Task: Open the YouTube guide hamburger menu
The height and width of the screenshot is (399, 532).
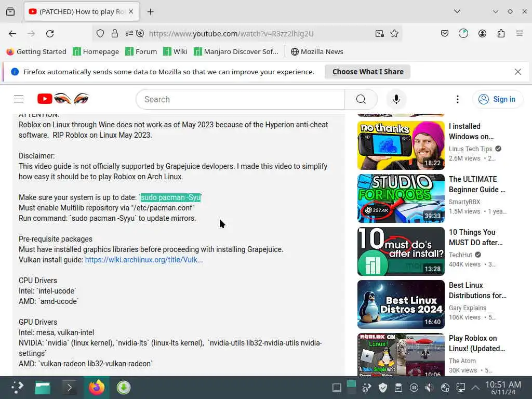Action: tap(19, 99)
